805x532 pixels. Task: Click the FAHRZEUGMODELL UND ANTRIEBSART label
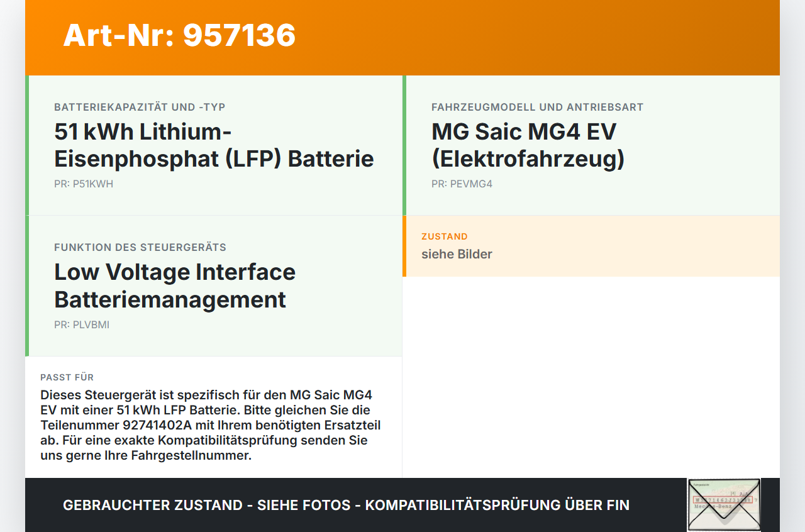coord(538,107)
